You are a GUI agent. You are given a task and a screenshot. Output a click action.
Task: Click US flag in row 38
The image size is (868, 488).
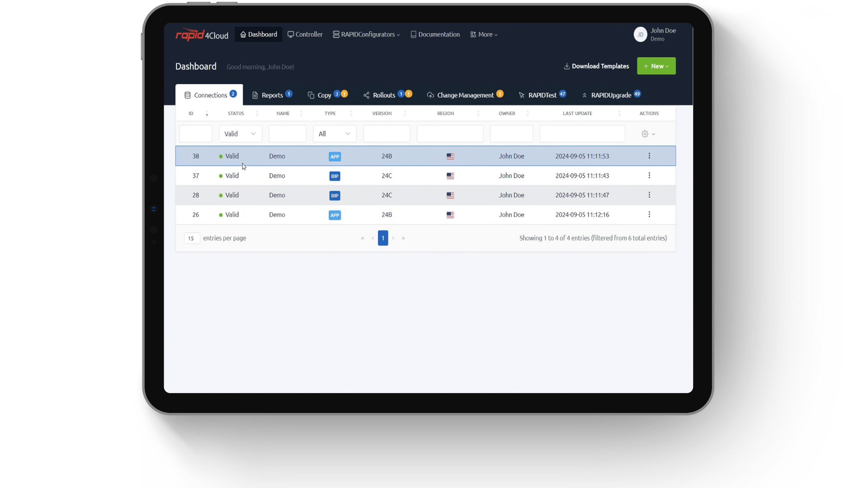pos(450,156)
